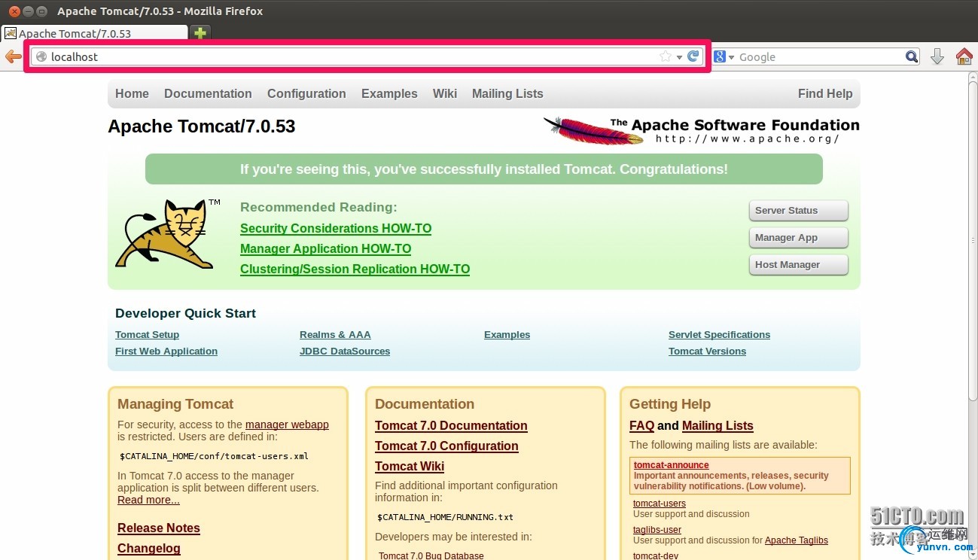This screenshot has width=978, height=560.
Task: Open Security Considerations HOW-TO link
Action: click(x=336, y=228)
